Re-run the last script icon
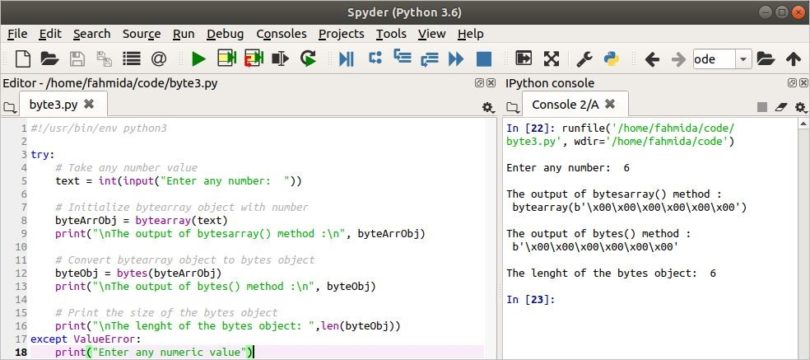 [x=308, y=58]
